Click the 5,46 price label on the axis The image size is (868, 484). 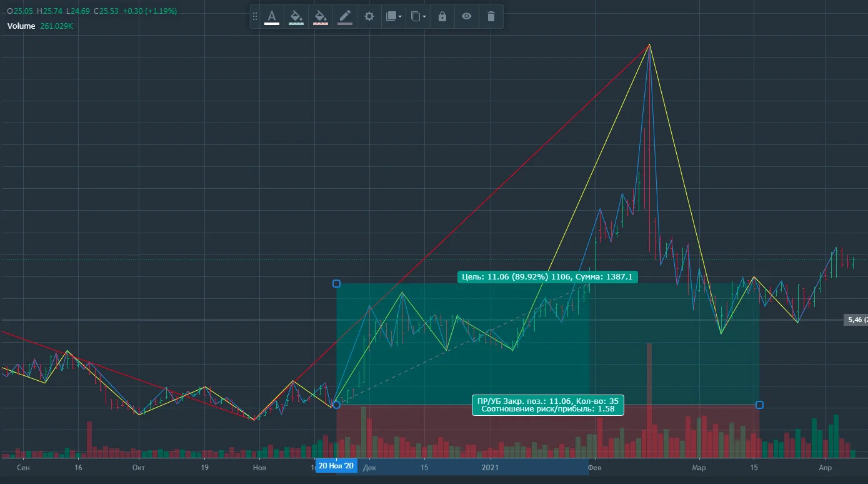pyautogui.click(x=856, y=320)
